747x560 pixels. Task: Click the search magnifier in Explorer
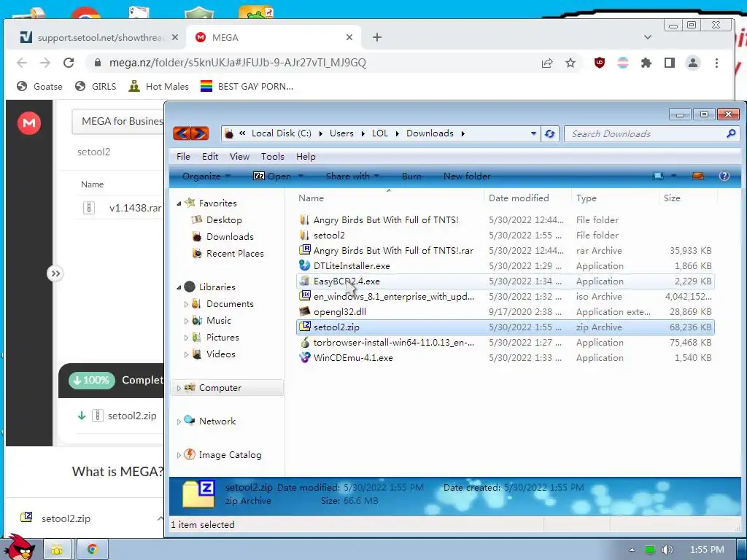coord(731,134)
